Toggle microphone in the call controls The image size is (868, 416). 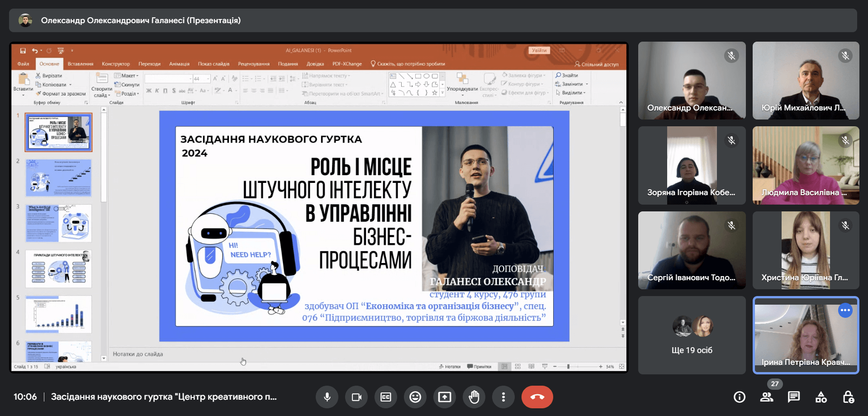[327, 397]
